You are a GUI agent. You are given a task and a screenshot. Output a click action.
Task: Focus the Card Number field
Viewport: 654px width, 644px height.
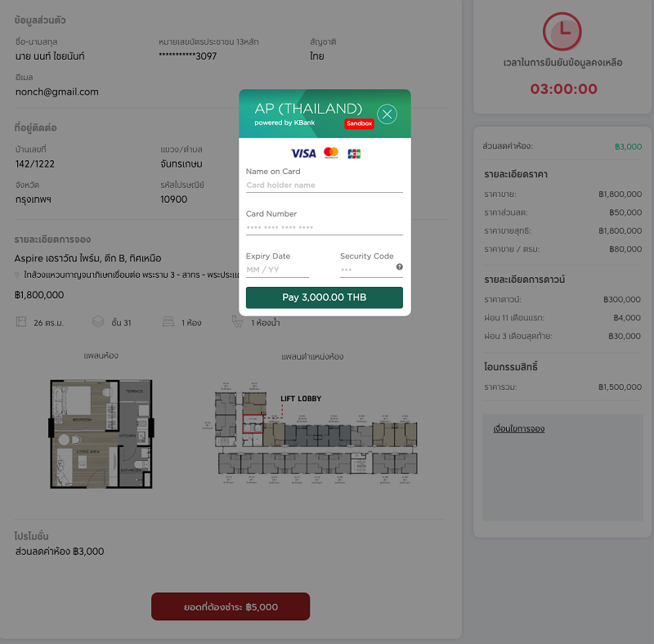click(324, 228)
